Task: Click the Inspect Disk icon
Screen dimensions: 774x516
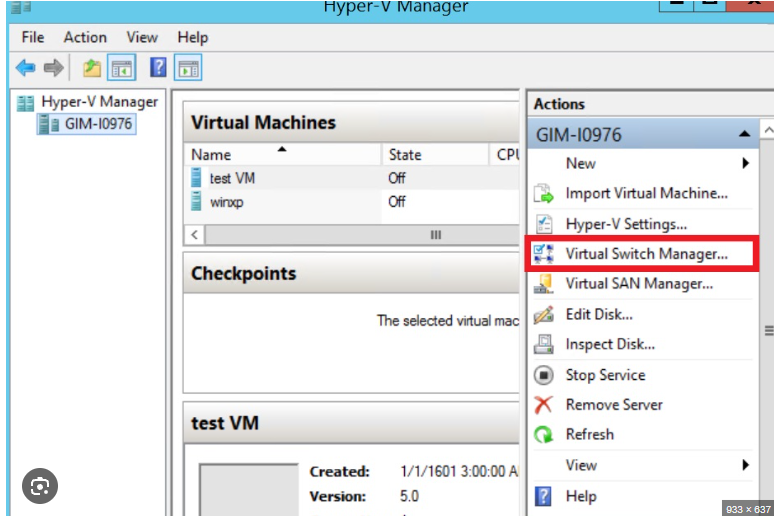Action: tap(543, 344)
